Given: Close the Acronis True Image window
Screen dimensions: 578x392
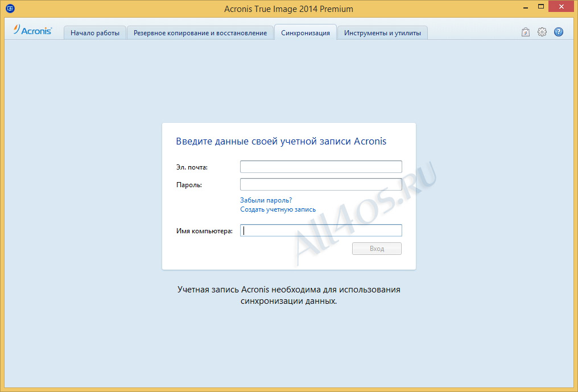Looking at the screenshot, I should [x=562, y=7].
